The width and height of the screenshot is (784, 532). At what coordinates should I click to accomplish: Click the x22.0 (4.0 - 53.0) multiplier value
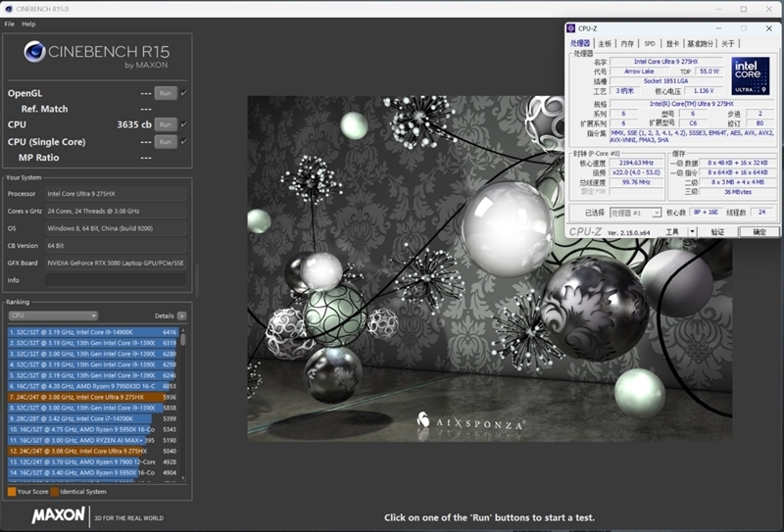point(636,172)
